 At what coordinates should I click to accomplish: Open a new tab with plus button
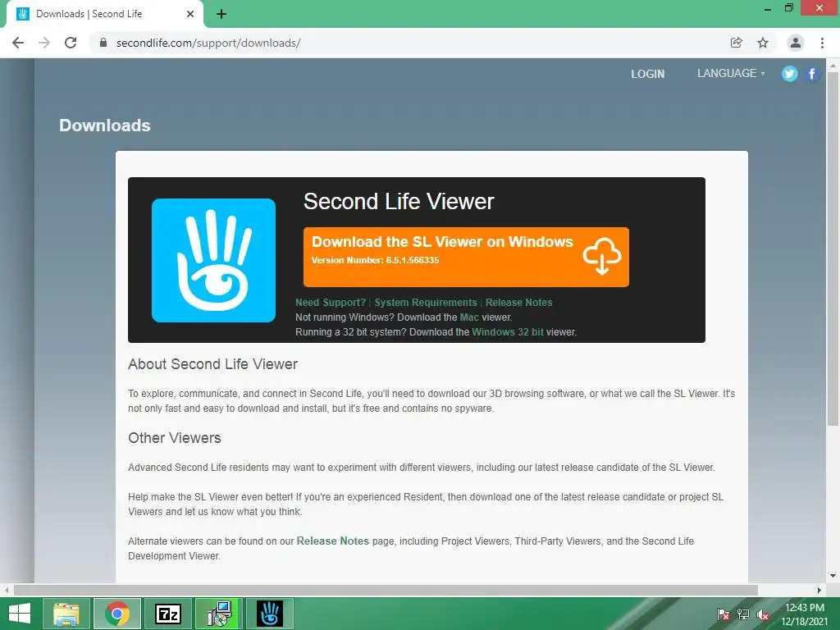coord(221,14)
